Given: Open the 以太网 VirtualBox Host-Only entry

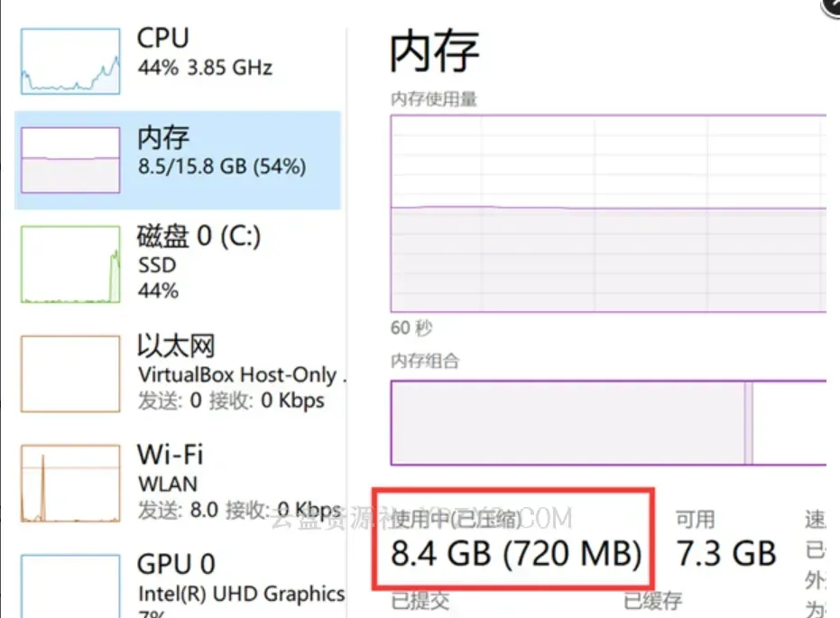Looking at the screenshot, I should 236,374.
